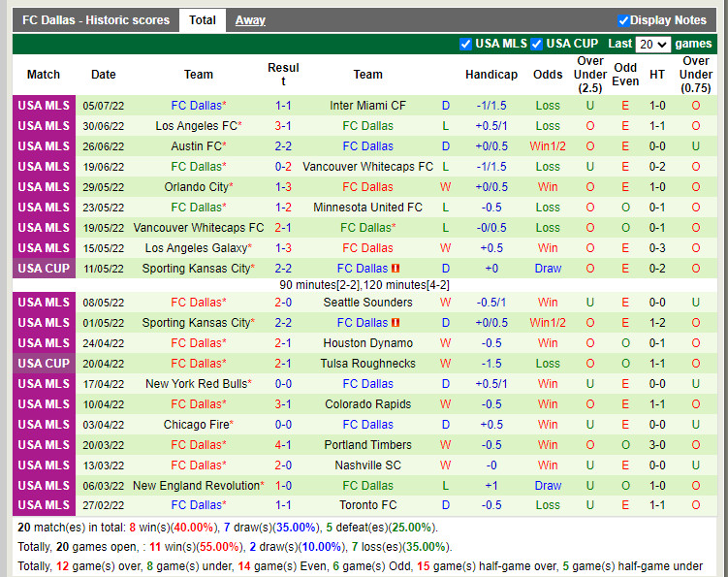This screenshot has width=728, height=577.
Task: Open Inter Miami CF team link
Action: point(368,106)
